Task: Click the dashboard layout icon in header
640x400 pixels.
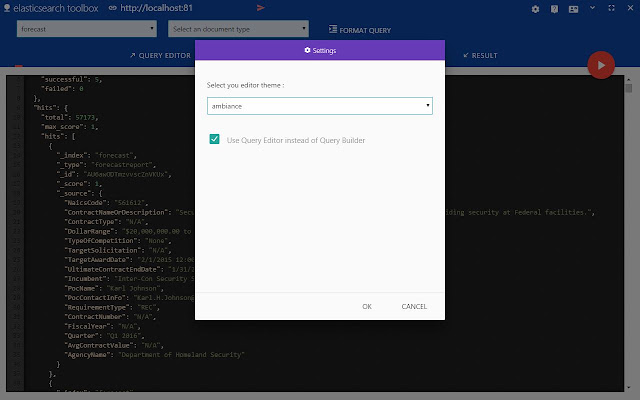Action: pos(573,9)
